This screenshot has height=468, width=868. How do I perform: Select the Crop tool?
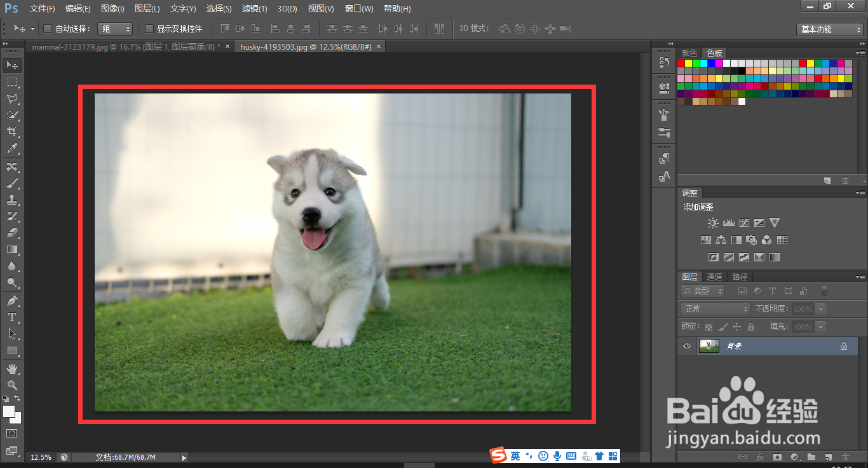11,132
